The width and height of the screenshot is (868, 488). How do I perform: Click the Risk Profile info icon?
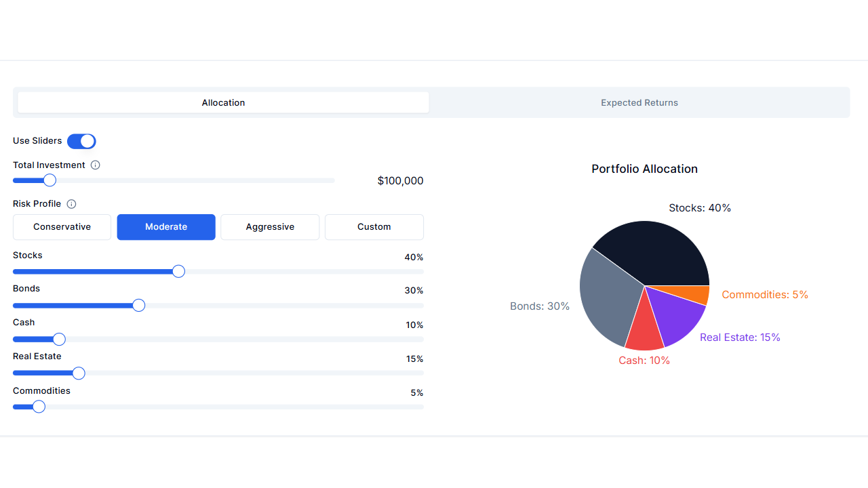tap(71, 203)
